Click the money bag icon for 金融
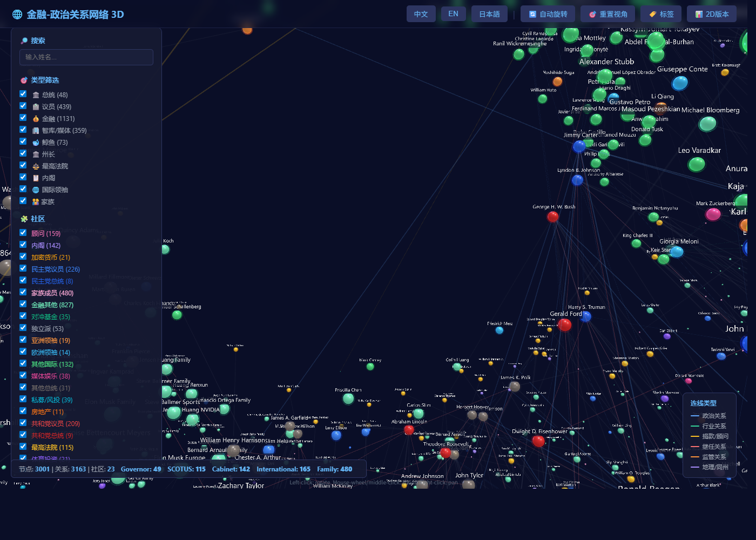This screenshot has height=540, width=756. [36, 119]
